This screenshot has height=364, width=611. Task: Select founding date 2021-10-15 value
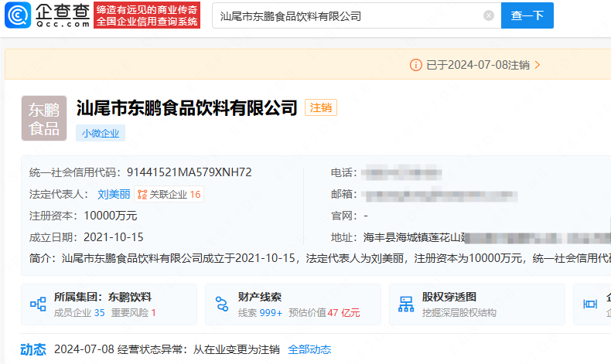[114, 237]
